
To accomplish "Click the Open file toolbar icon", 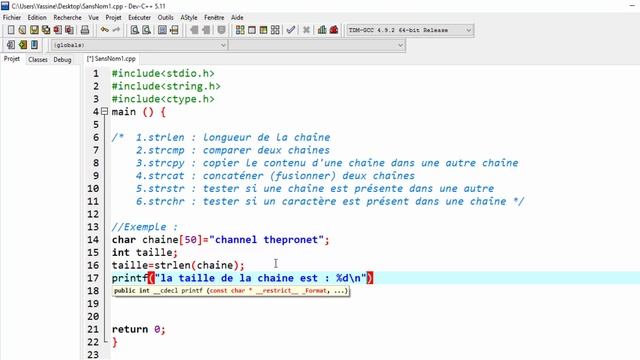I will [22, 30].
